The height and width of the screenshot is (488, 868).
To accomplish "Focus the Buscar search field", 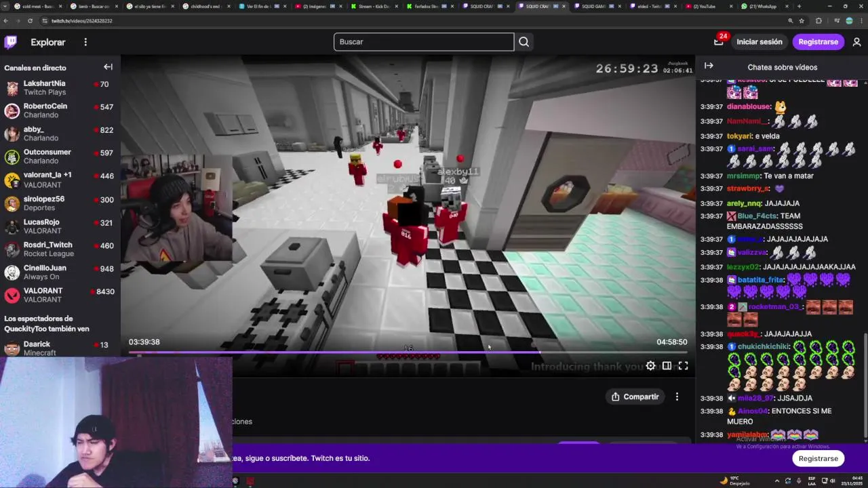I will coord(424,42).
